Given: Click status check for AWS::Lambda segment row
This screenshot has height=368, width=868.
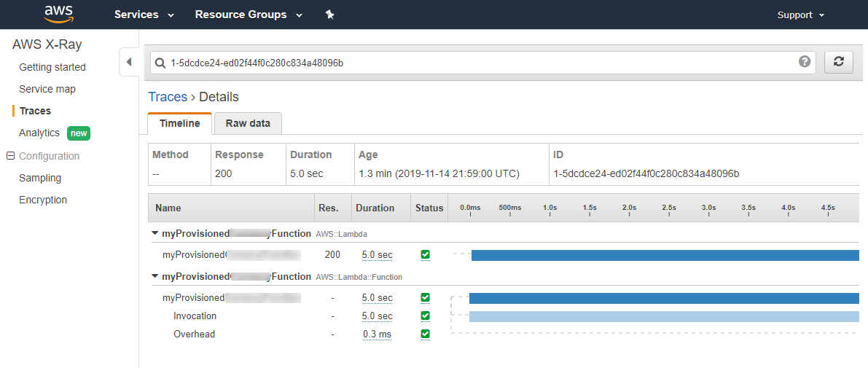Looking at the screenshot, I should click(425, 254).
